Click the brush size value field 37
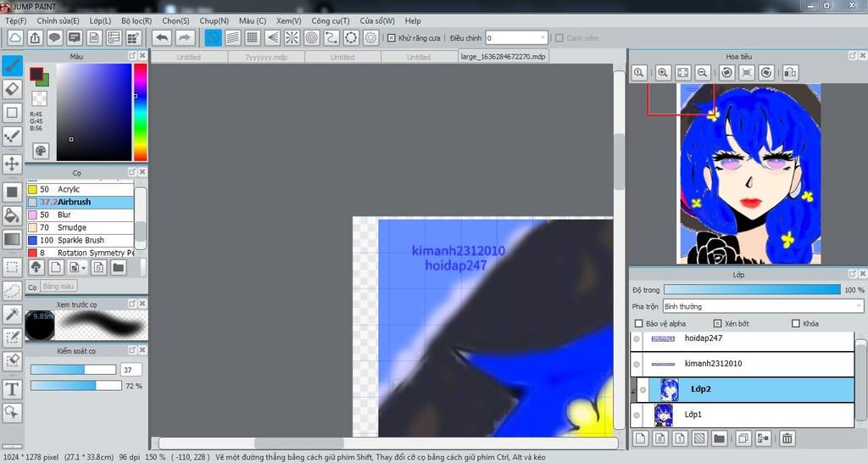Screen dimensions: 868x463 (130, 370)
